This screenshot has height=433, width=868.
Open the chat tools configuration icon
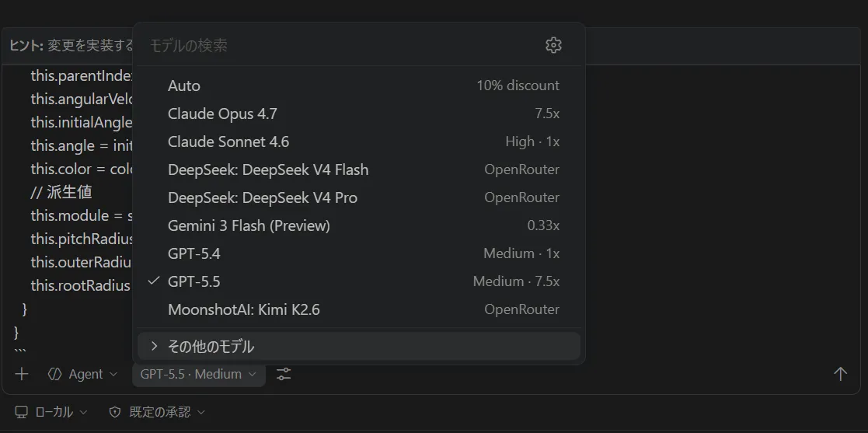[284, 374]
